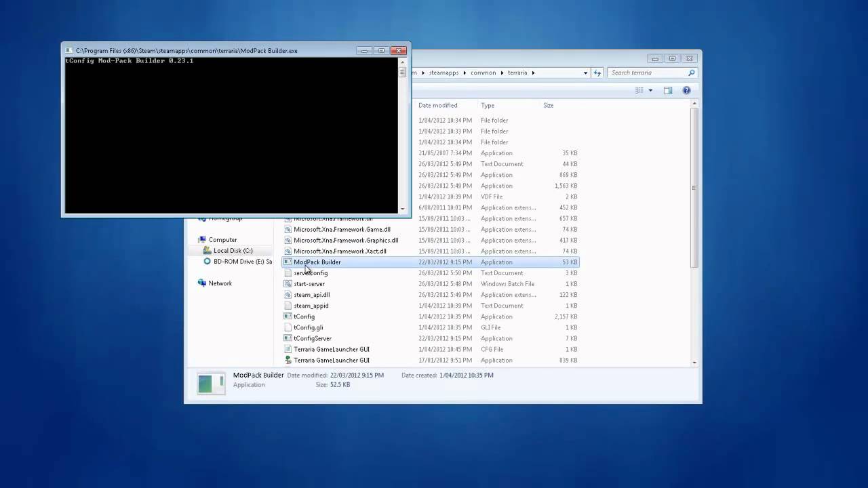Screen dimensions: 868x488
Task: Toggle the preview pane icon
Action: click(x=668, y=90)
